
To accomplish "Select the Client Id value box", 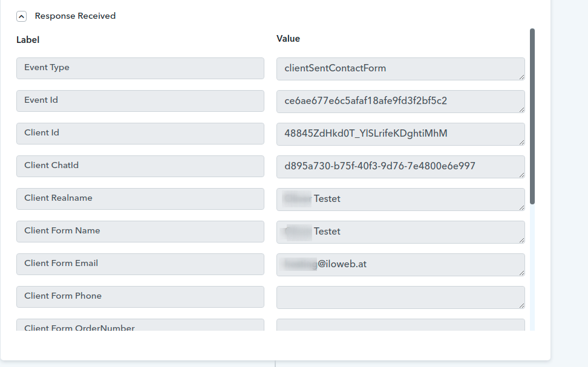I will coord(400,134).
